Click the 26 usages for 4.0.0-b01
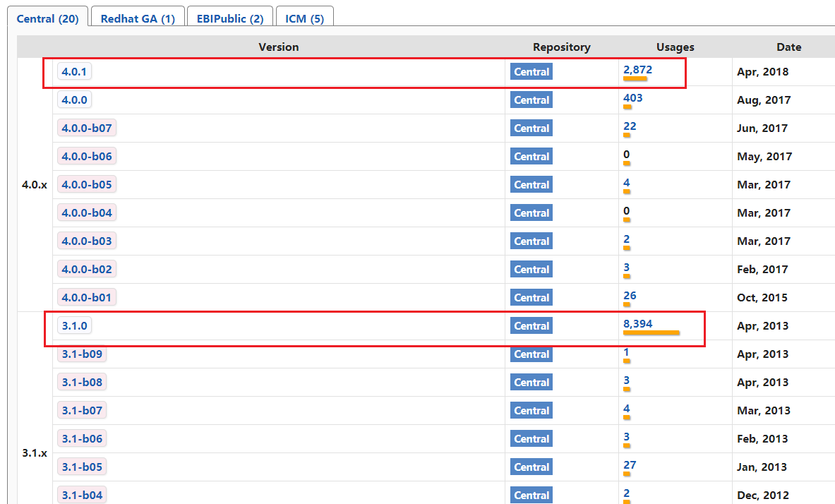835x504 pixels. 630,295
